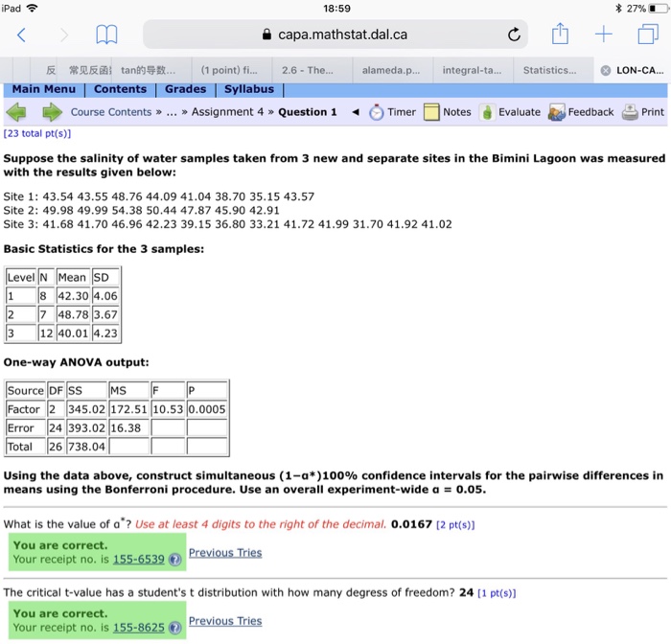
Task: Tap the Safari back arrow
Action: [x=21, y=34]
